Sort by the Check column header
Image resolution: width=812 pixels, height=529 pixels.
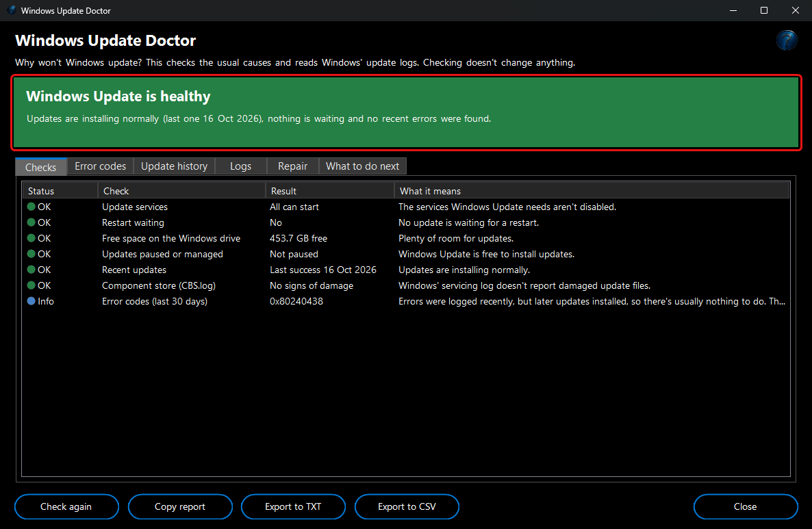point(181,191)
